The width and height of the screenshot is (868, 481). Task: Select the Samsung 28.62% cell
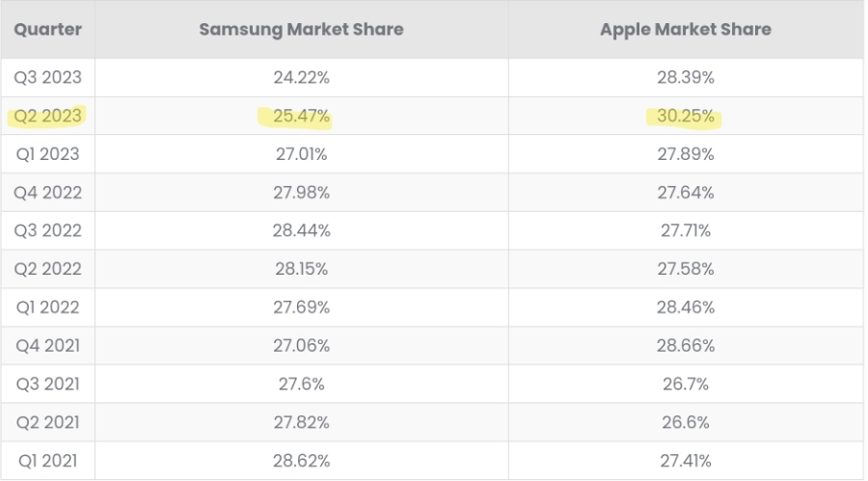301,461
